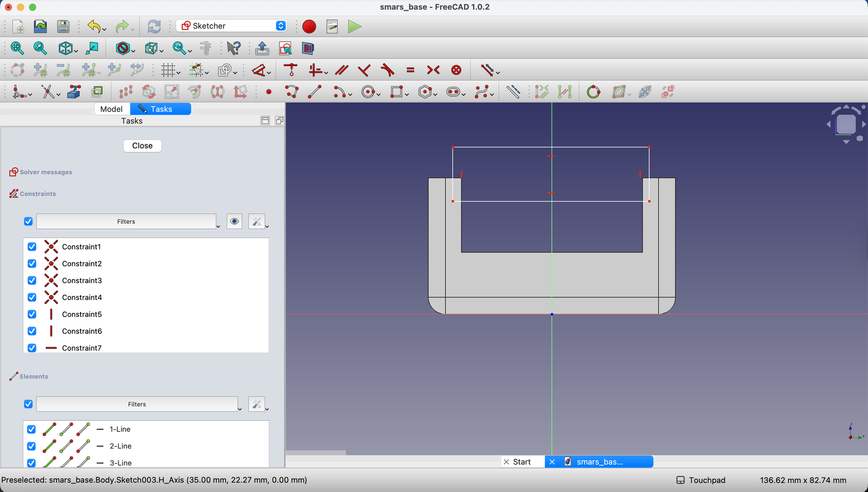Toggle the Constraints filters checkbox
The width and height of the screenshot is (868, 492).
(x=28, y=222)
